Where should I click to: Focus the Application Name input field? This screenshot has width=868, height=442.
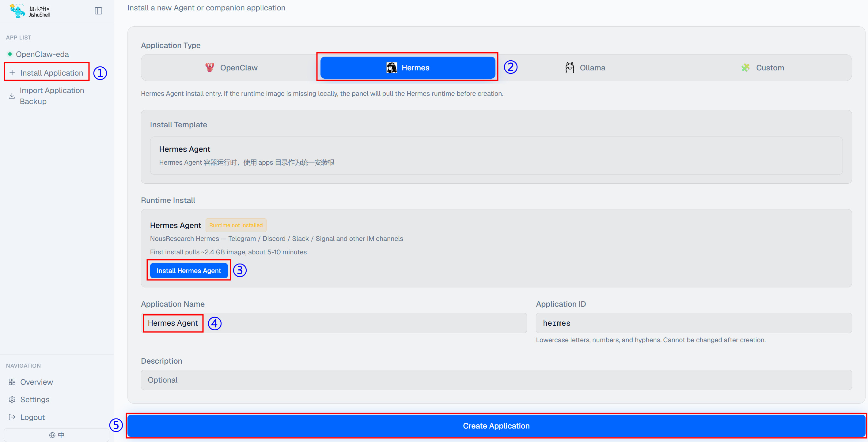334,323
